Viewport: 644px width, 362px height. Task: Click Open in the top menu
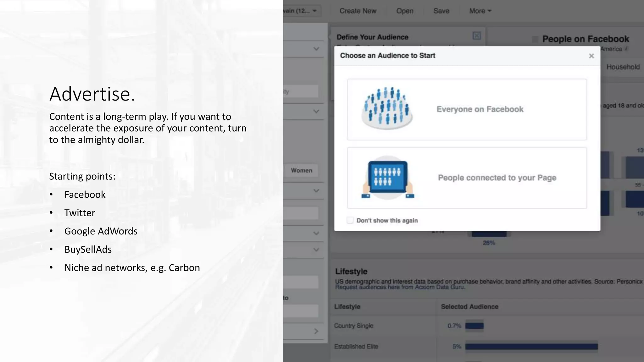pos(404,11)
